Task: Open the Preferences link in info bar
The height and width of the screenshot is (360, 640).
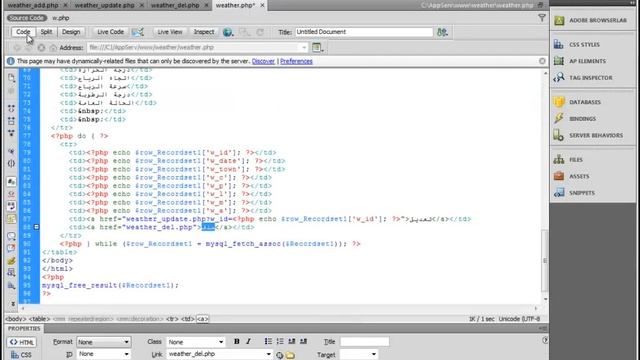Action: point(296,61)
